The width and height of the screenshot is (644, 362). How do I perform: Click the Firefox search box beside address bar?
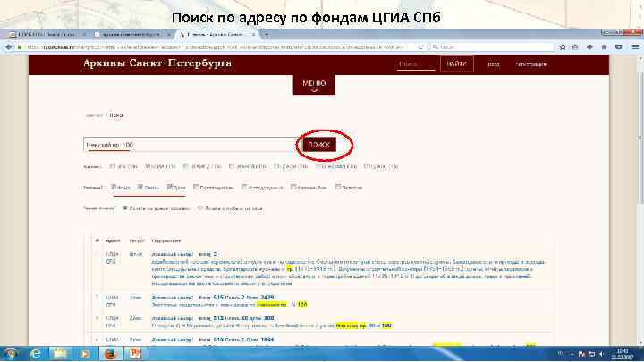coord(491,47)
